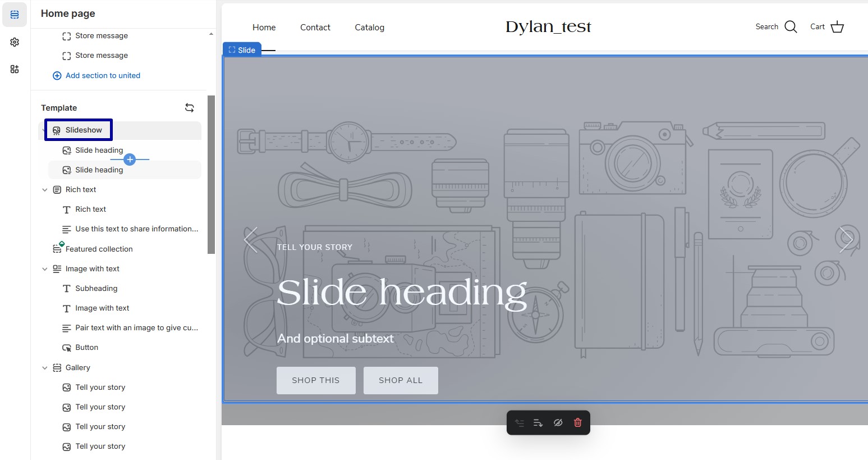Hide the slide with the eye-slash icon
Screen dimensions: 868x460
click(x=558, y=423)
